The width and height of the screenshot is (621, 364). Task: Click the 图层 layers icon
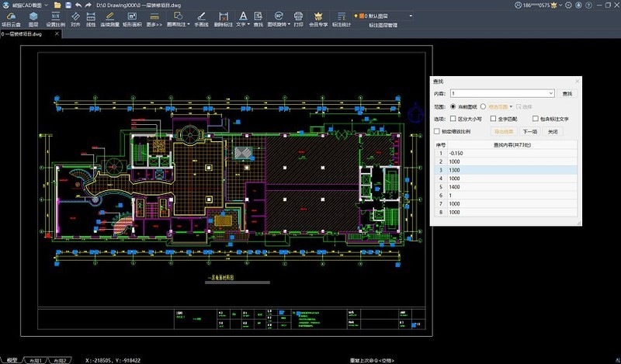click(x=33, y=18)
